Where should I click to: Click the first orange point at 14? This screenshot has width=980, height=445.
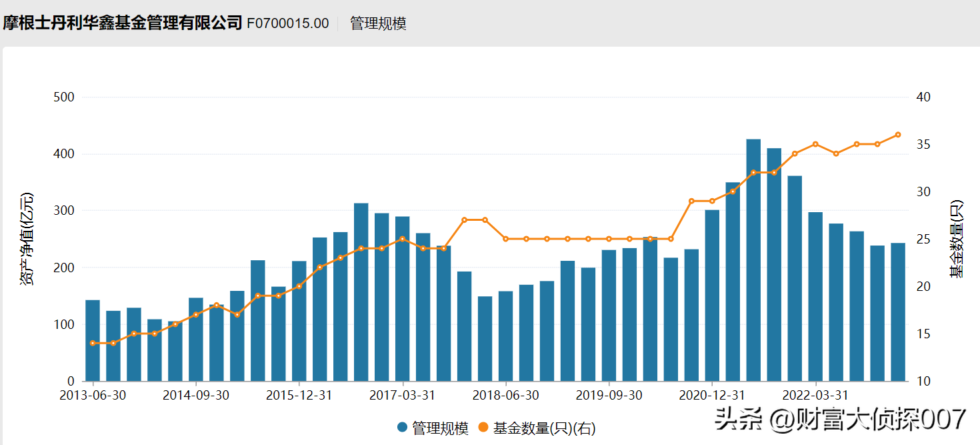click(93, 343)
